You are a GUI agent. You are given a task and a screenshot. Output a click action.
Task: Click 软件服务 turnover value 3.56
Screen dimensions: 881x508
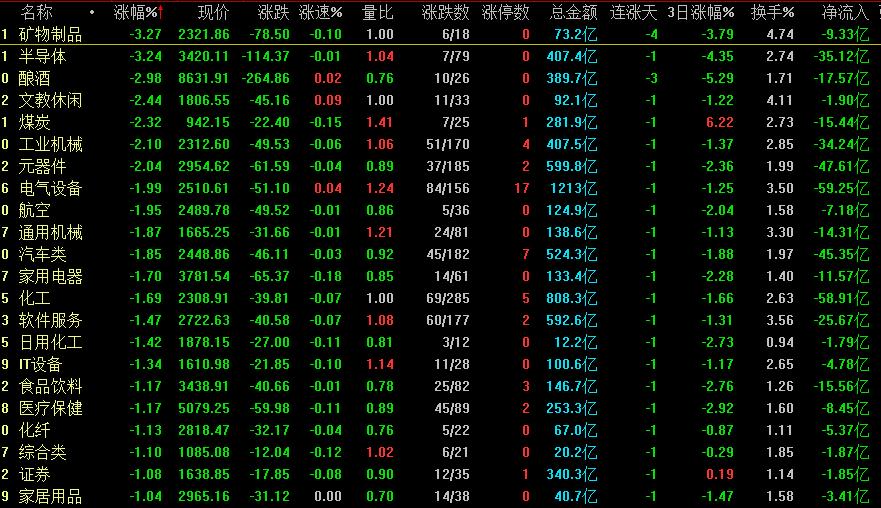780,320
